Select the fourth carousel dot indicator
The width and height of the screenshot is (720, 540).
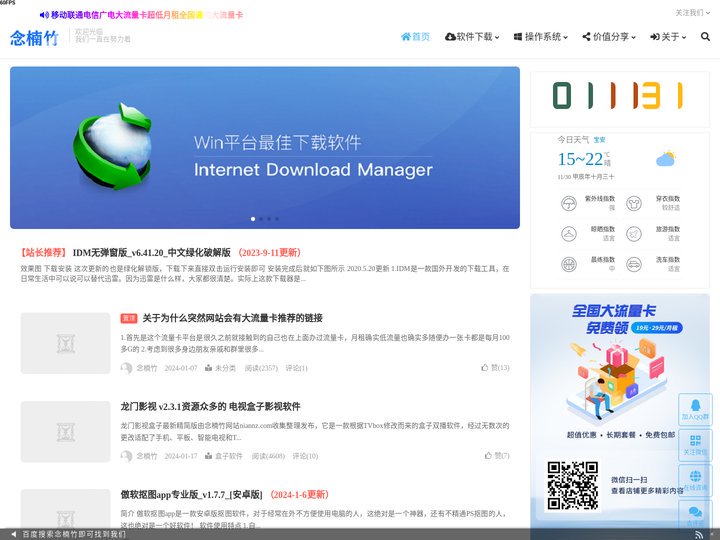click(x=276, y=219)
